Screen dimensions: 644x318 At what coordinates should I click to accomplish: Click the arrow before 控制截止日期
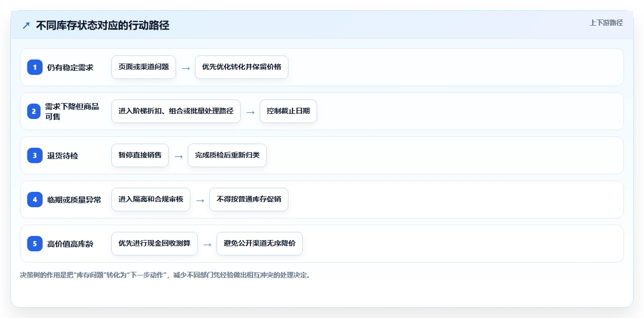click(250, 112)
